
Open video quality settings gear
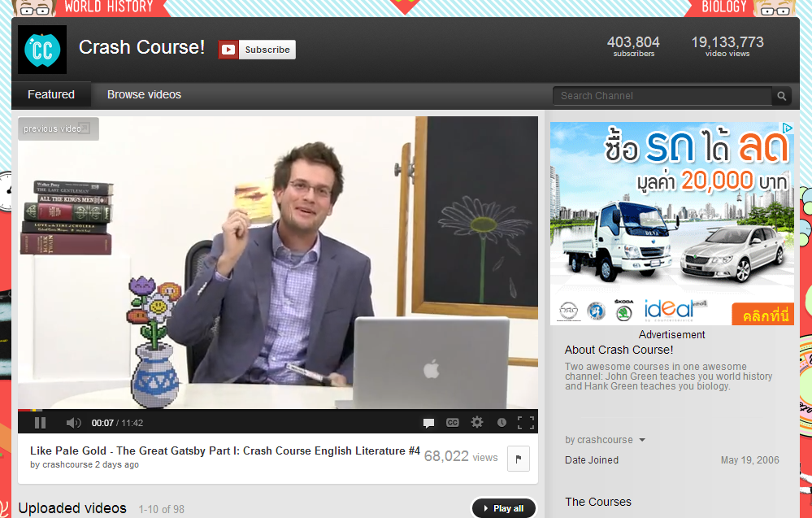477,422
